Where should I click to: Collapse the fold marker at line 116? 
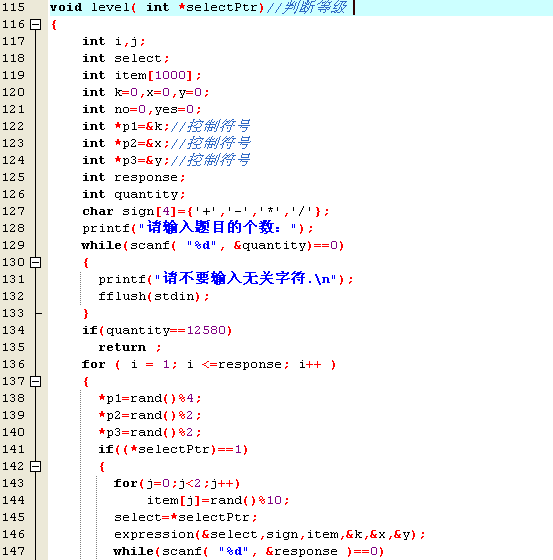[35, 24]
